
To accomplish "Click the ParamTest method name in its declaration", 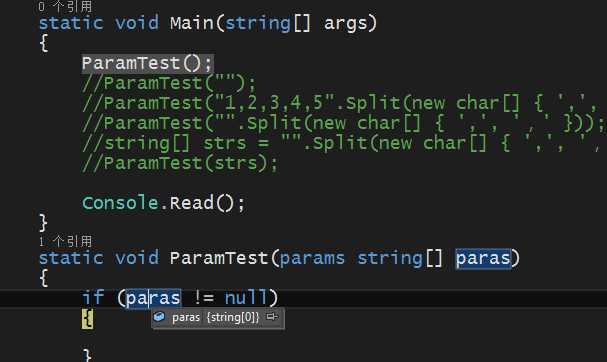I will [219, 258].
